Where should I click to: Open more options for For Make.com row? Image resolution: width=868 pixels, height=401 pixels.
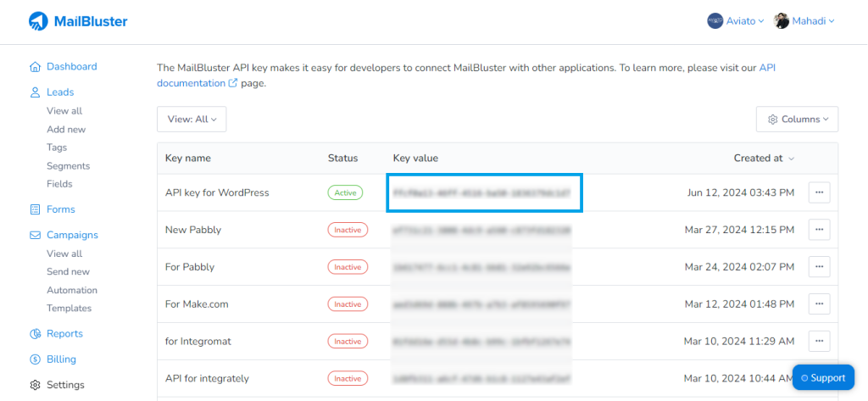point(820,304)
